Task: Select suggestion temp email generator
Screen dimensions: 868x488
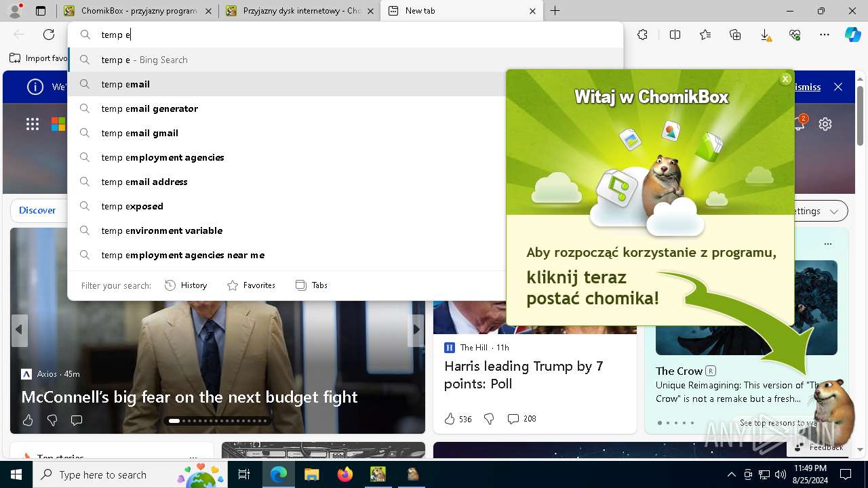Action: 287,108
